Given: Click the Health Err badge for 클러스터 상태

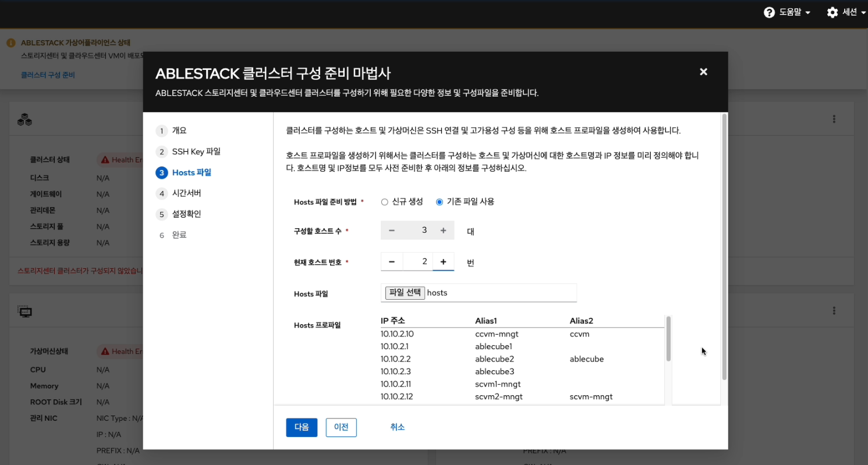Looking at the screenshot, I should click(121, 159).
